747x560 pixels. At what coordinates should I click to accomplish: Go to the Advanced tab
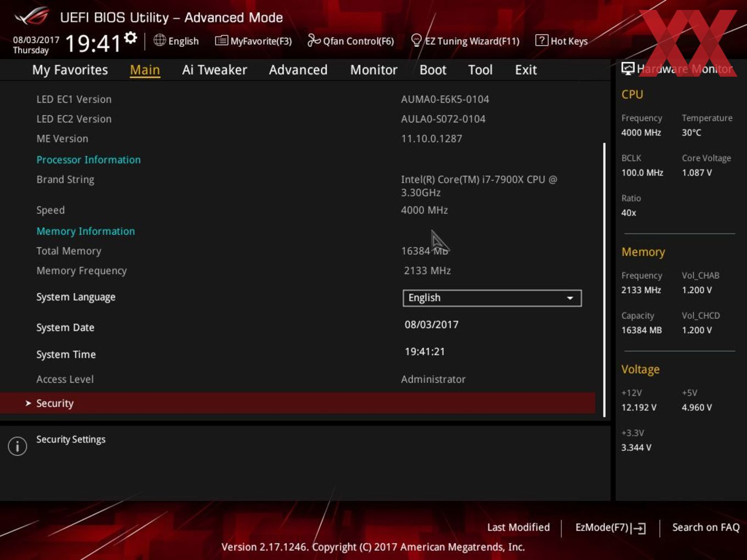tap(298, 70)
